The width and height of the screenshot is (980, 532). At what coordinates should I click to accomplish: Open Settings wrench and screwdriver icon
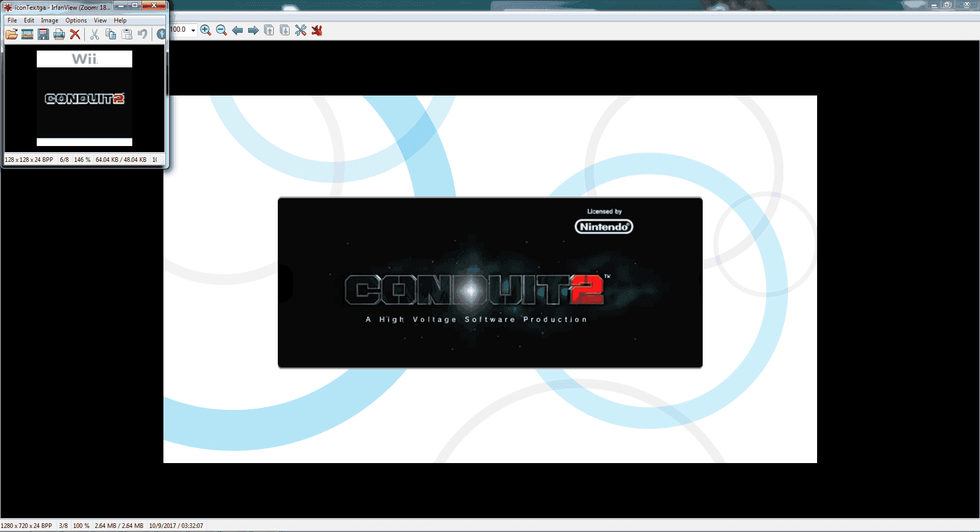click(301, 30)
